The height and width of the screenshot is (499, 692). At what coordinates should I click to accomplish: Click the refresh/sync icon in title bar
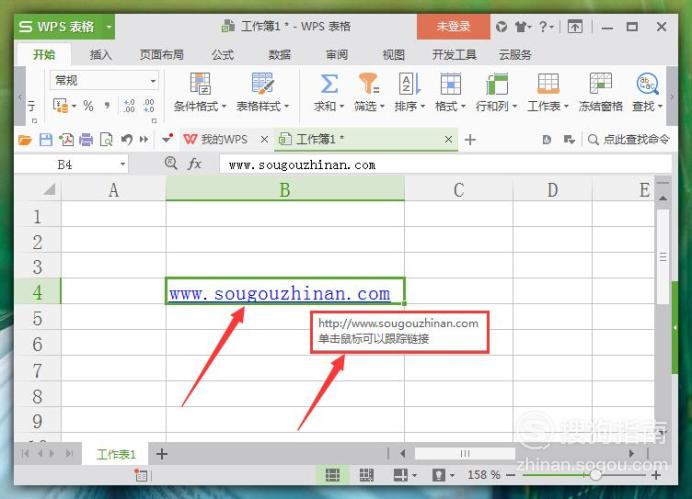pos(501,27)
